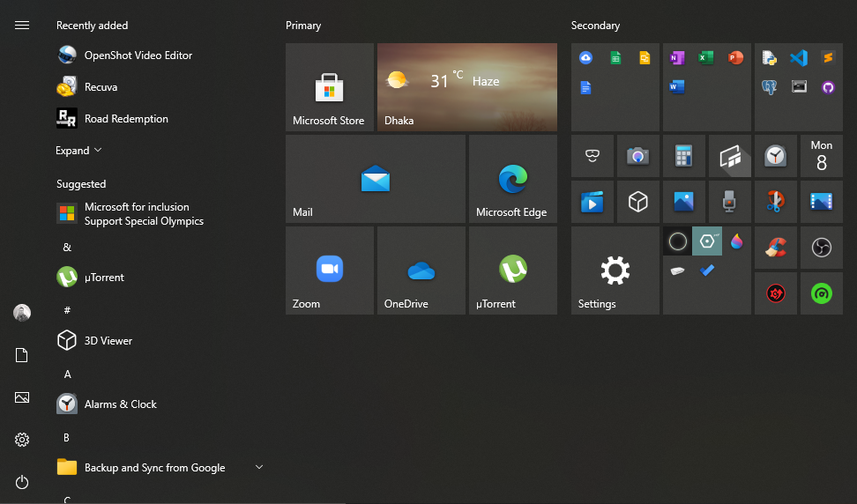Expand the Recently added apps list

point(78,151)
